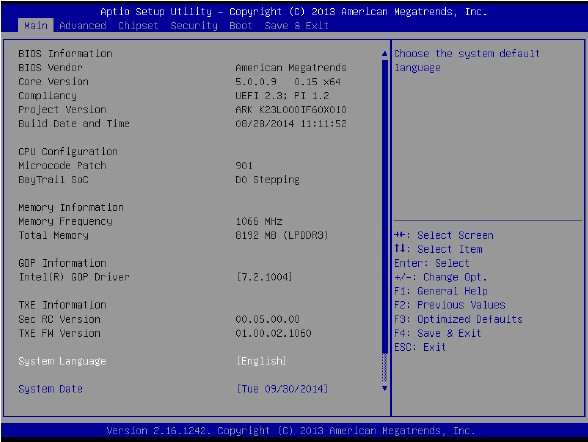Click Core Version value 5.0.0.9

click(x=256, y=81)
